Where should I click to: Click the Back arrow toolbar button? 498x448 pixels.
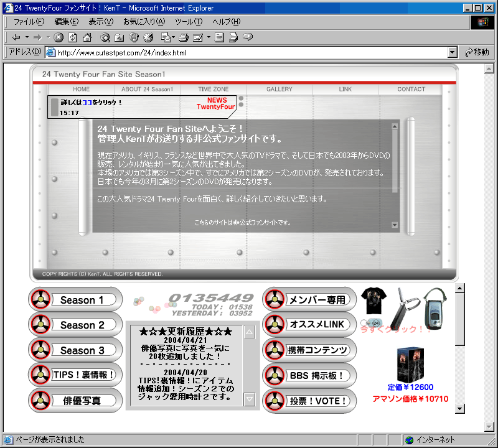click(x=16, y=37)
